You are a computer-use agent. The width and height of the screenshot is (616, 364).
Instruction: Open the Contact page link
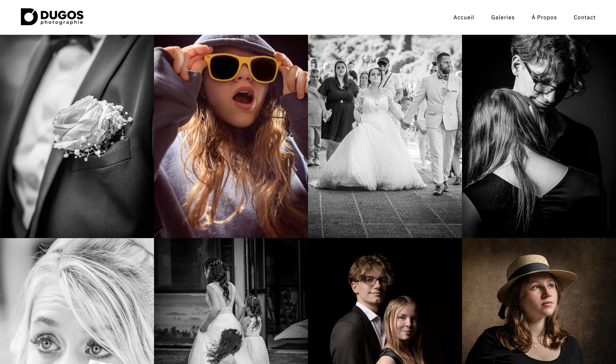(584, 18)
